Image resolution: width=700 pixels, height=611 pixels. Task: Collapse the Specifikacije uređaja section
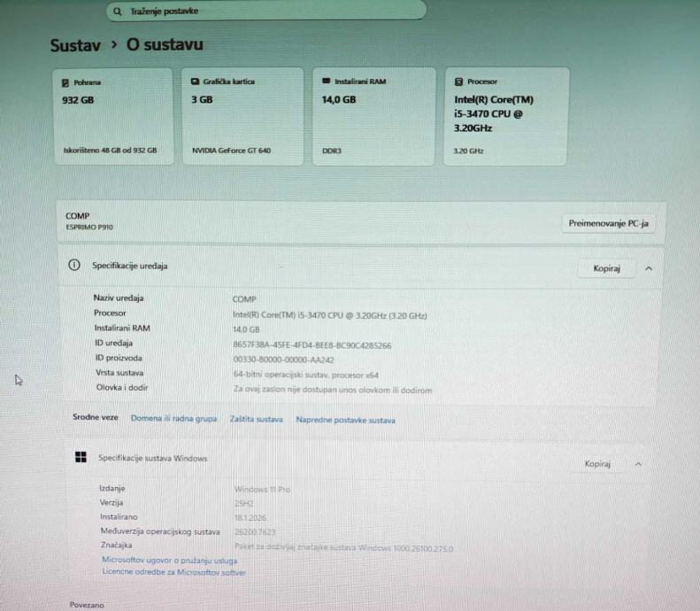[649, 268]
